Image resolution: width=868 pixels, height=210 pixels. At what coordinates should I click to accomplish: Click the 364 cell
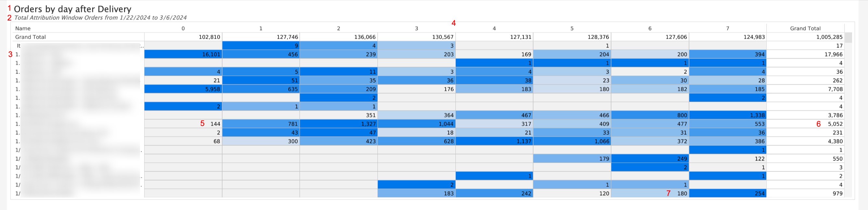[416, 115]
